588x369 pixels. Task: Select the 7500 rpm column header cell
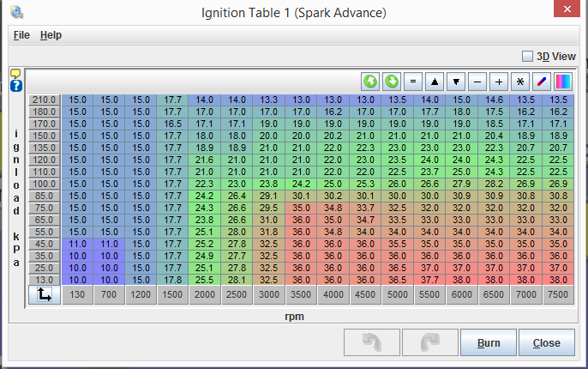coord(556,295)
